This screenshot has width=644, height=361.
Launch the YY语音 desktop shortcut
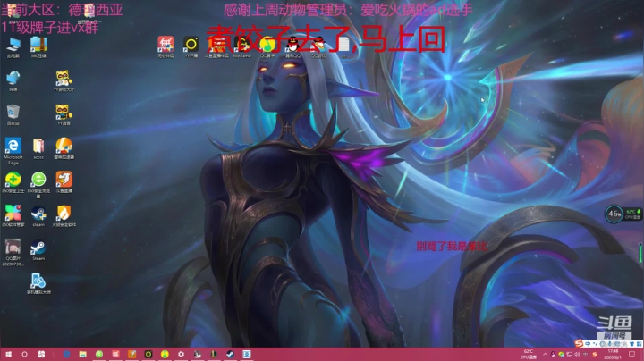[64, 114]
